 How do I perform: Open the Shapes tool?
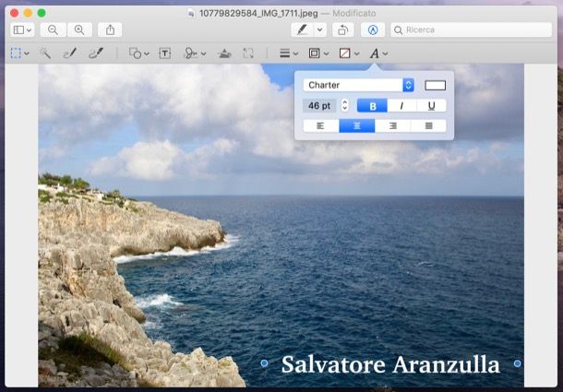135,53
